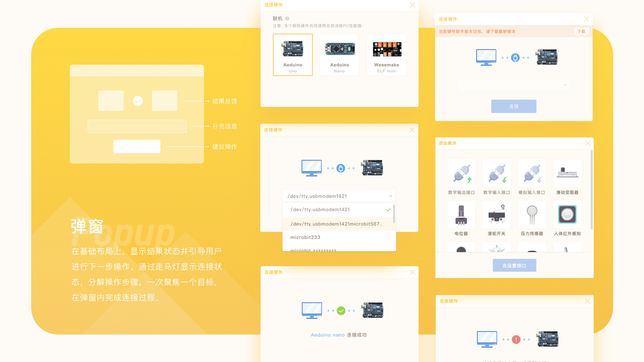Click the help icon next to 联机
Screen dimensions: 644x362
tap(287, 18)
